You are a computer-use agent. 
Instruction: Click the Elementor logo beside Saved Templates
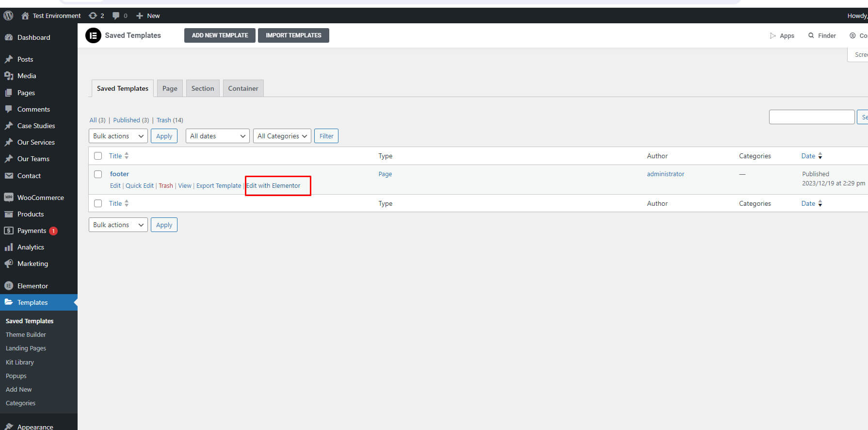tap(93, 35)
